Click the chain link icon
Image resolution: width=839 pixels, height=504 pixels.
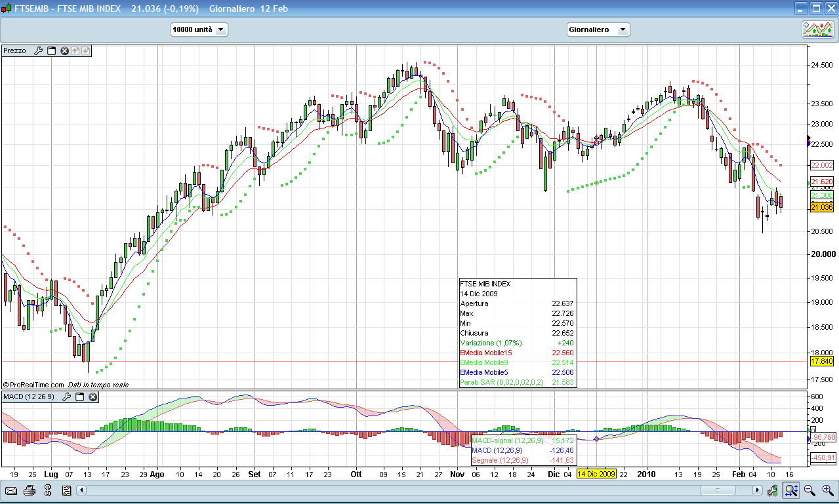(47, 490)
